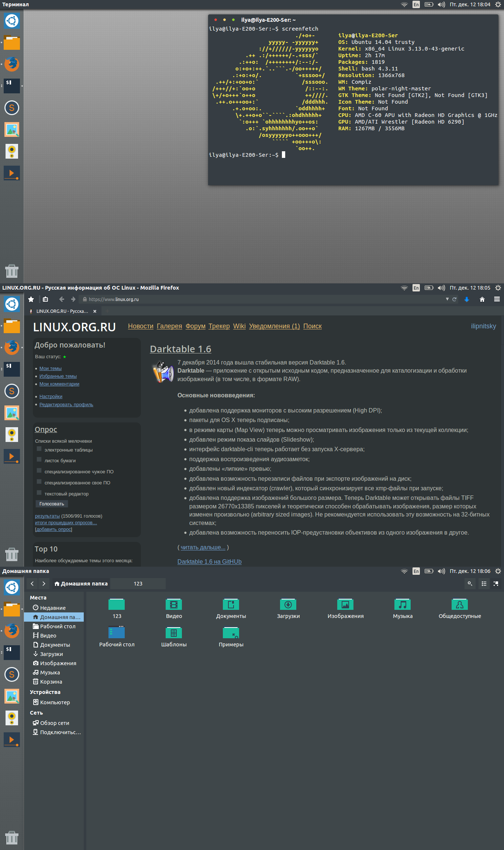Select Рабочий стол in the sidebar

click(54, 626)
